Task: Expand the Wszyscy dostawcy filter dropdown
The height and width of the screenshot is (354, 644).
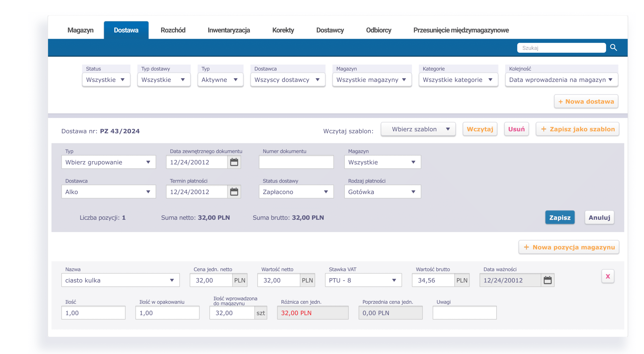Action: coord(288,80)
